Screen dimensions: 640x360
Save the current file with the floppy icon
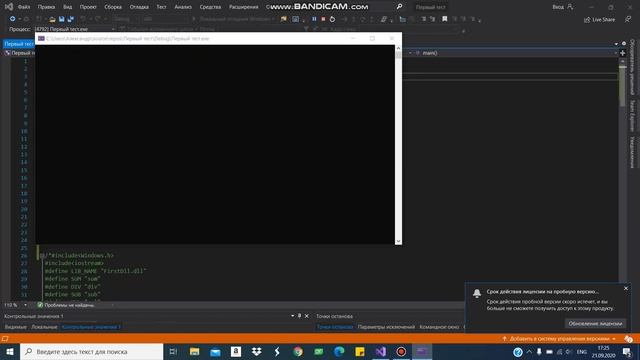[61, 19]
